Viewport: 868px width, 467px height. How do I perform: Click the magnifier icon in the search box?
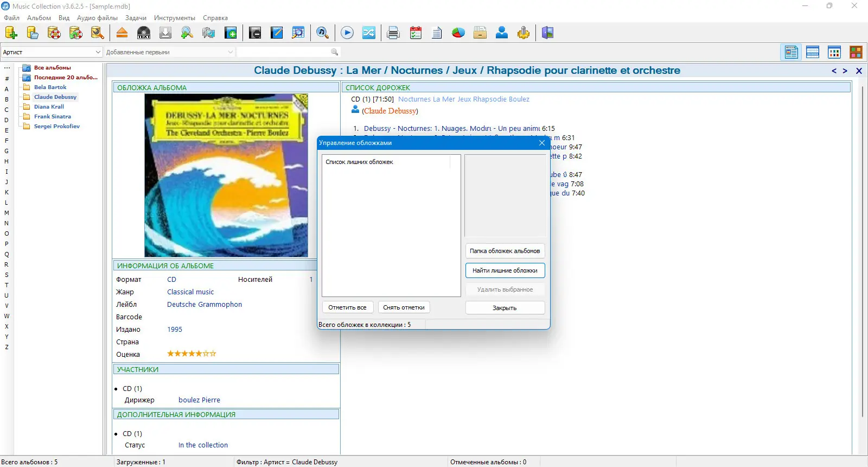pos(334,52)
